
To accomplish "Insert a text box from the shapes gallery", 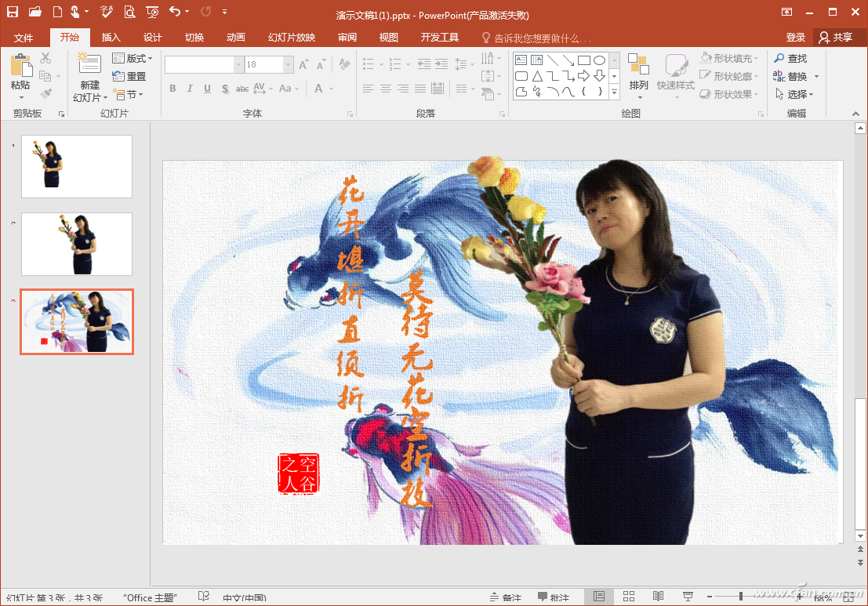I will 521,60.
